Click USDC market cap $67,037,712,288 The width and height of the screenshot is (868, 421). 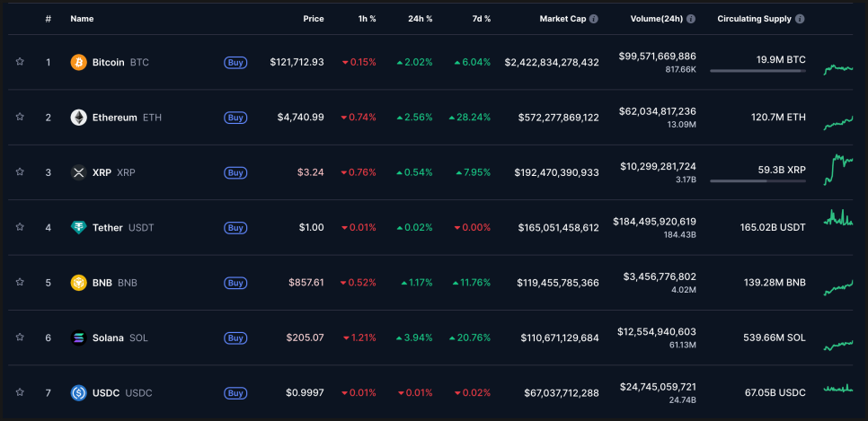click(562, 393)
